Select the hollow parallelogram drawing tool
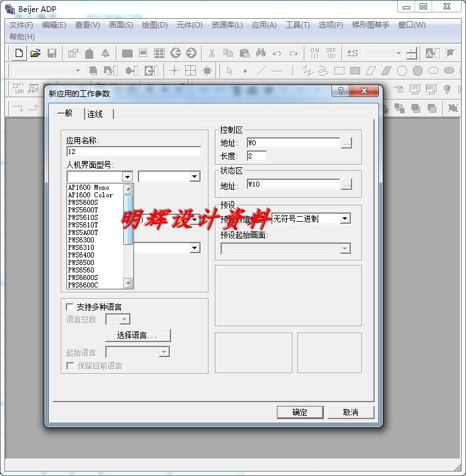This screenshot has width=466, height=476. (x=371, y=71)
